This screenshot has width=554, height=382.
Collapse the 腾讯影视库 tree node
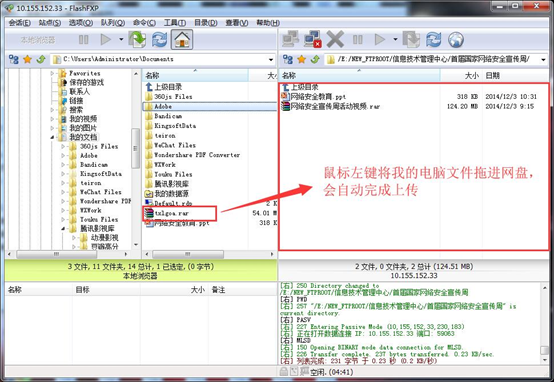[63, 229]
